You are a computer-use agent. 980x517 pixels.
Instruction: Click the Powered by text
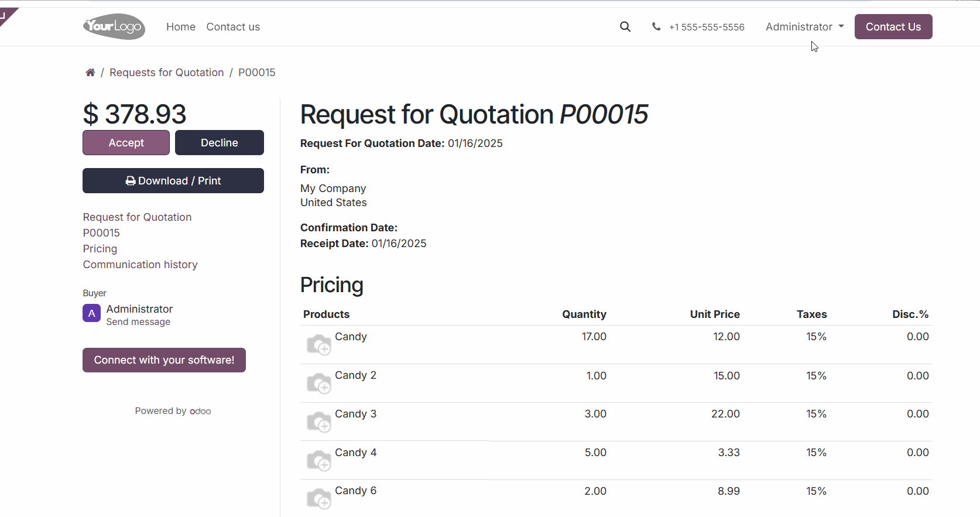[160, 411]
